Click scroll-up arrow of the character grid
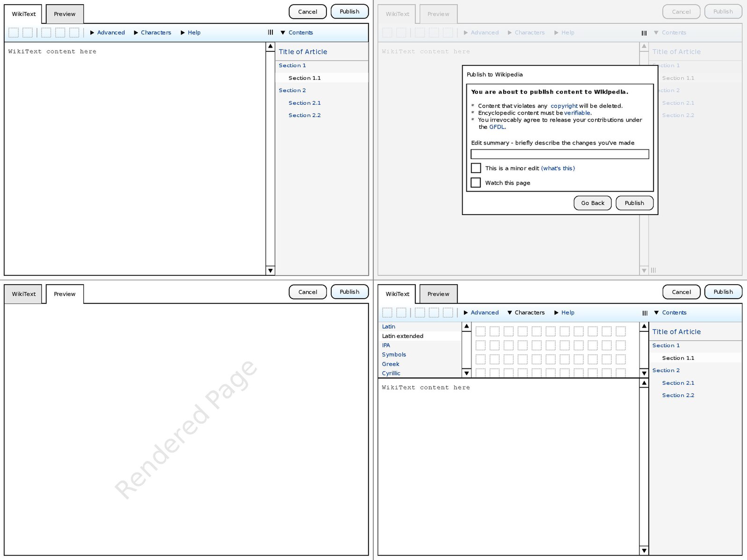This screenshot has height=560, width=747. click(644, 326)
